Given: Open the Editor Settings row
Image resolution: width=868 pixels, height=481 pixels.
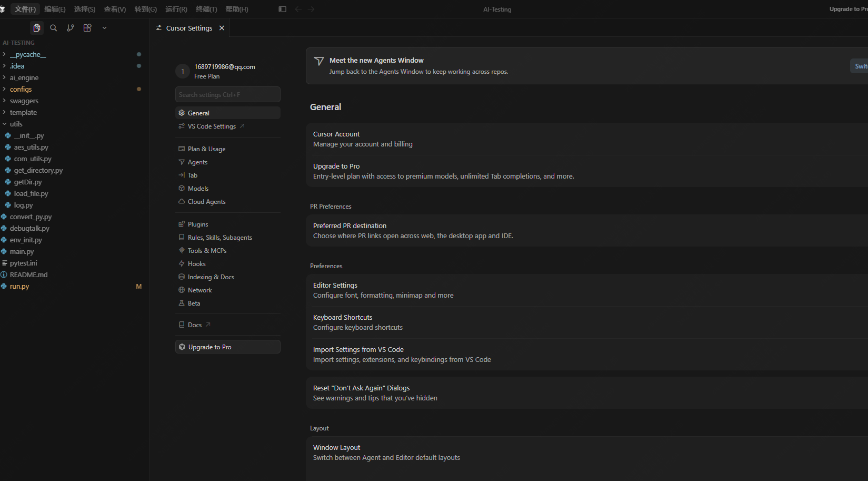Looking at the screenshot, I should [x=587, y=290].
